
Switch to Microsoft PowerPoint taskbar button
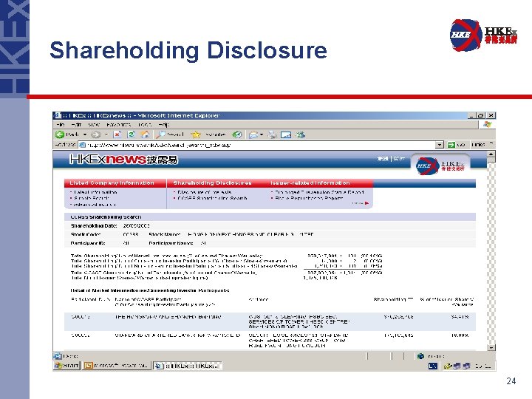tap(117, 366)
